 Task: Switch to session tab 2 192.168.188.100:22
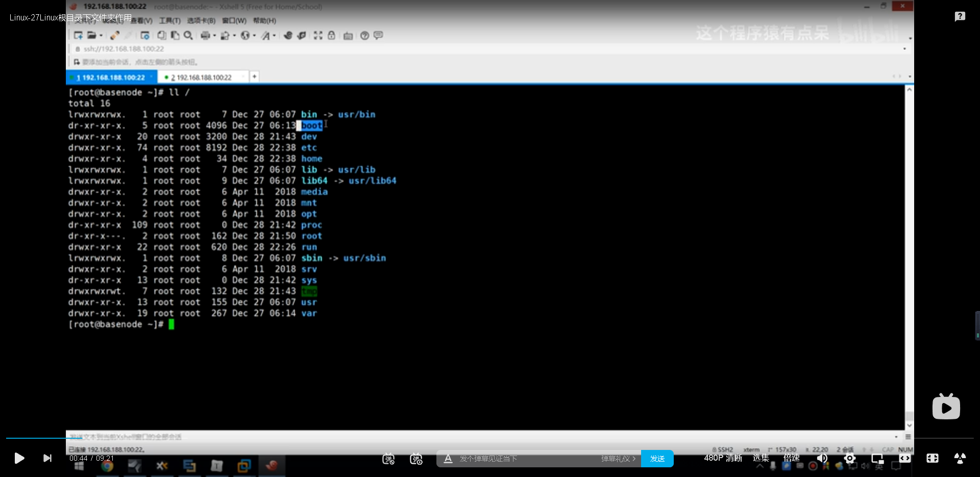coord(203,77)
